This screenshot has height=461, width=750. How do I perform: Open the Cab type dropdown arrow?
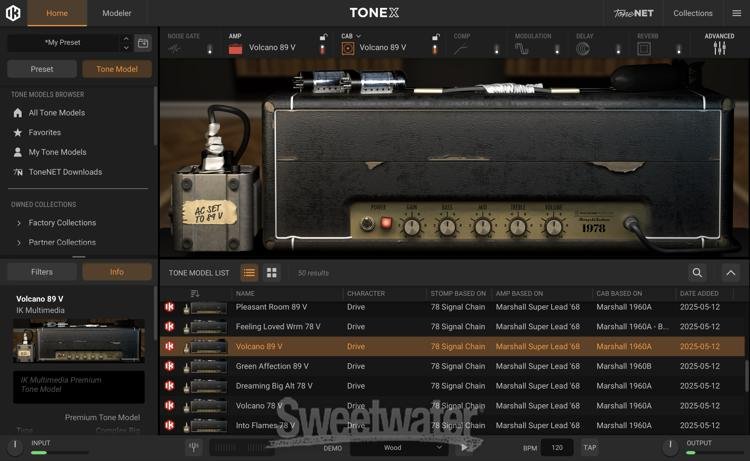pos(358,36)
